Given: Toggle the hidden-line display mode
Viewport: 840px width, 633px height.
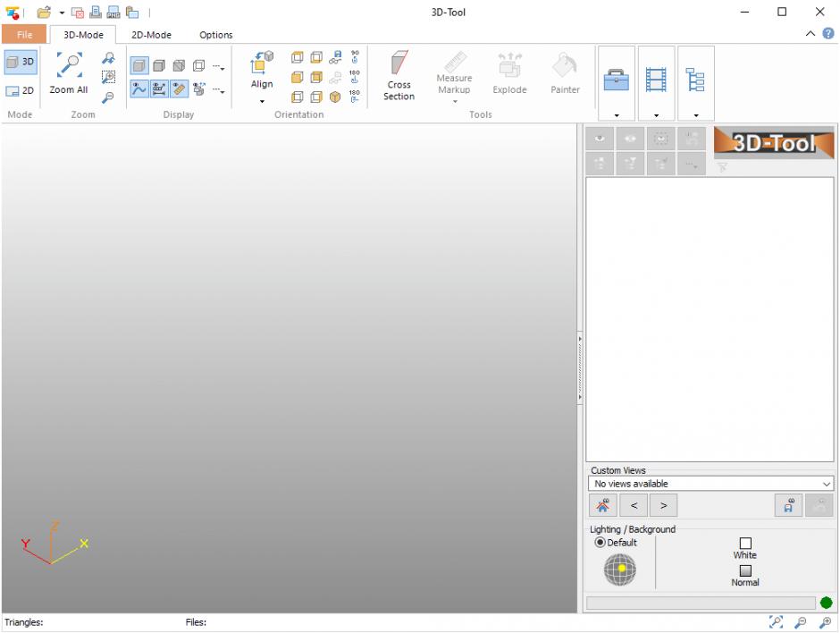Looking at the screenshot, I should coord(179,66).
